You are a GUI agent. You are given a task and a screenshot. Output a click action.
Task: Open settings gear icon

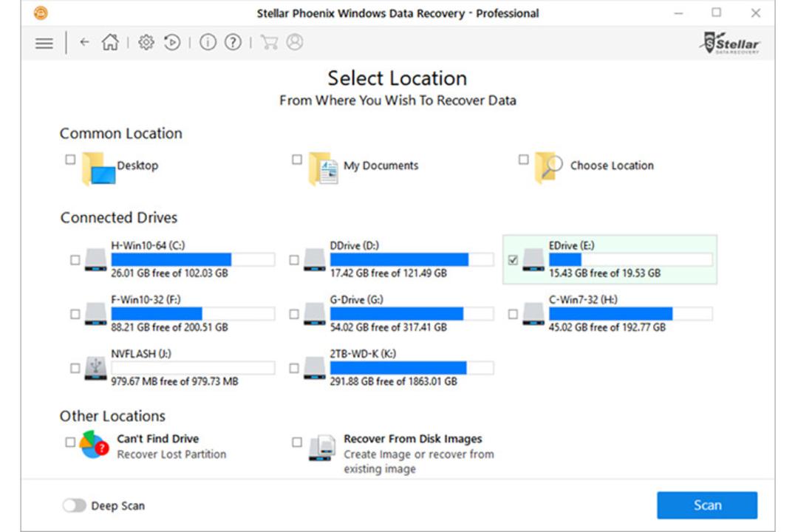pos(146,42)
